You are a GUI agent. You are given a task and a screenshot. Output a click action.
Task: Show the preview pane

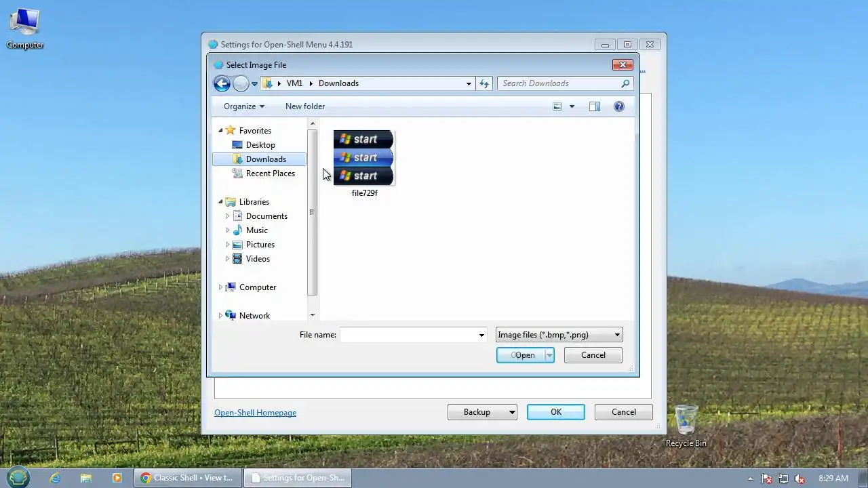click(595, 106)
